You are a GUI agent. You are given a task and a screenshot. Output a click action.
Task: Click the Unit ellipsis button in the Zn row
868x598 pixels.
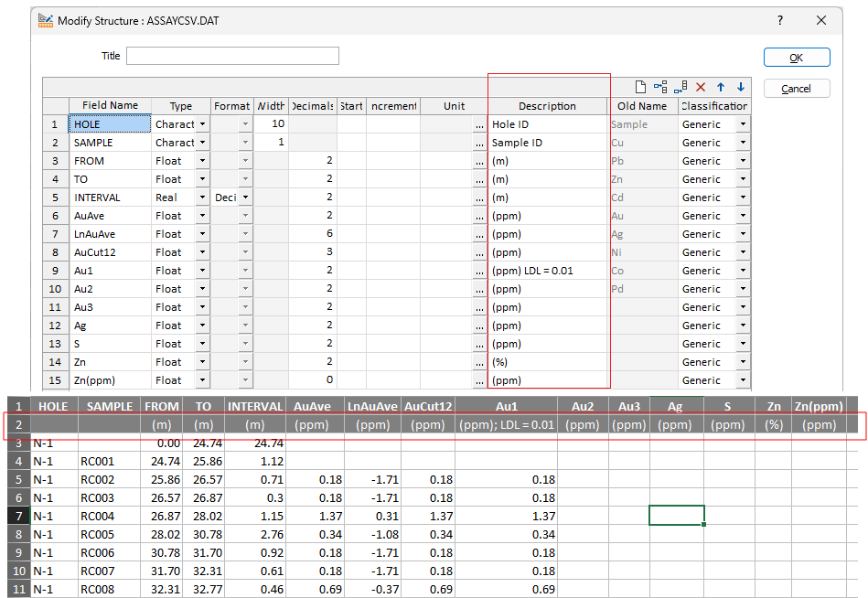point(480,362)
